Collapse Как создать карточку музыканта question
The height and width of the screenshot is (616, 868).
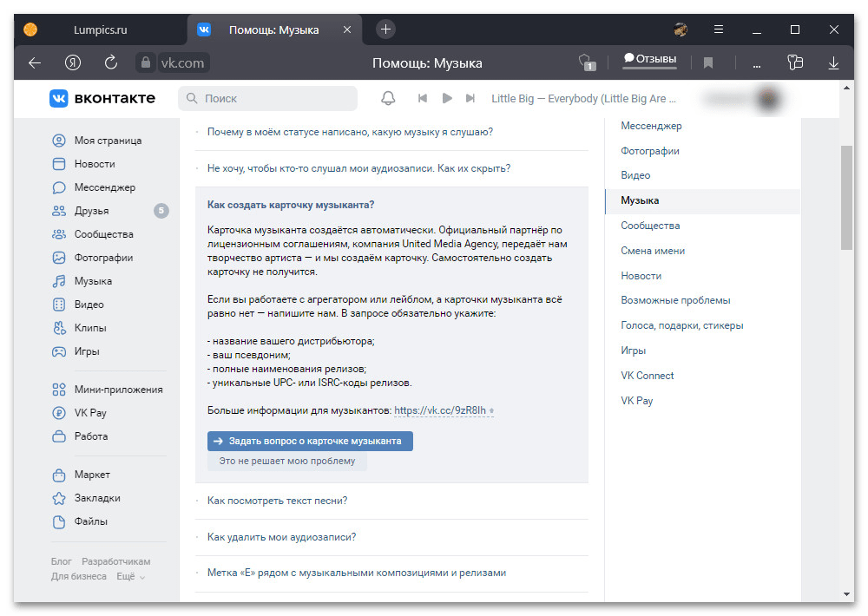[x=291, y=205]
